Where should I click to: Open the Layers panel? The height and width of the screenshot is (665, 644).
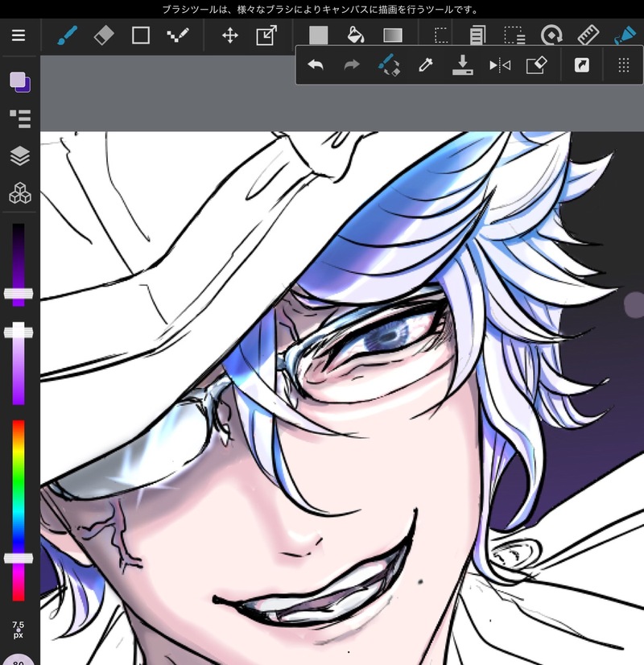pos(20,156)
